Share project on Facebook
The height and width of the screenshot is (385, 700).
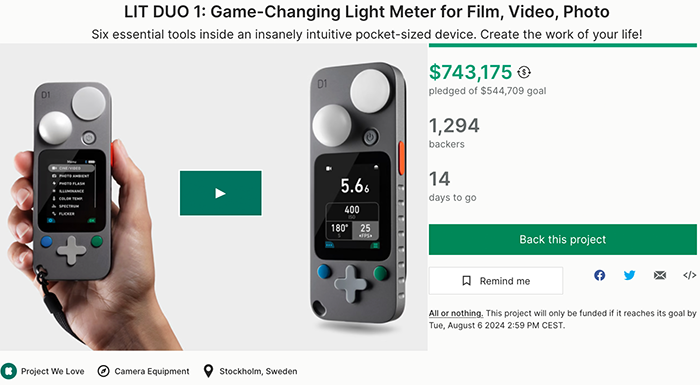tap(600, 275)
